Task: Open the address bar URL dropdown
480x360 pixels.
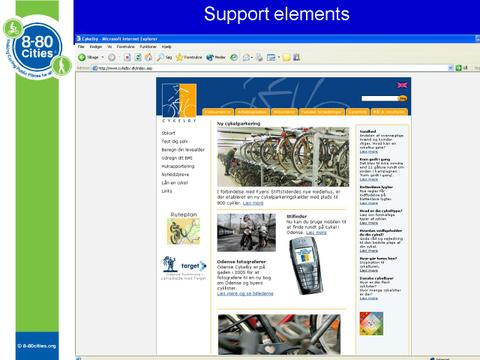Action: [451, 68]
